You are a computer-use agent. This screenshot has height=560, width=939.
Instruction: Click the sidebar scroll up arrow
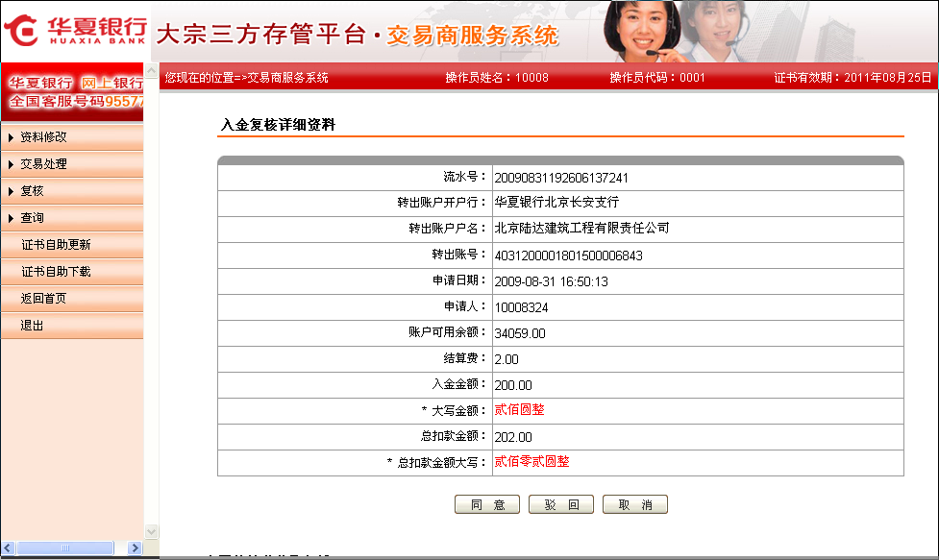152,70
